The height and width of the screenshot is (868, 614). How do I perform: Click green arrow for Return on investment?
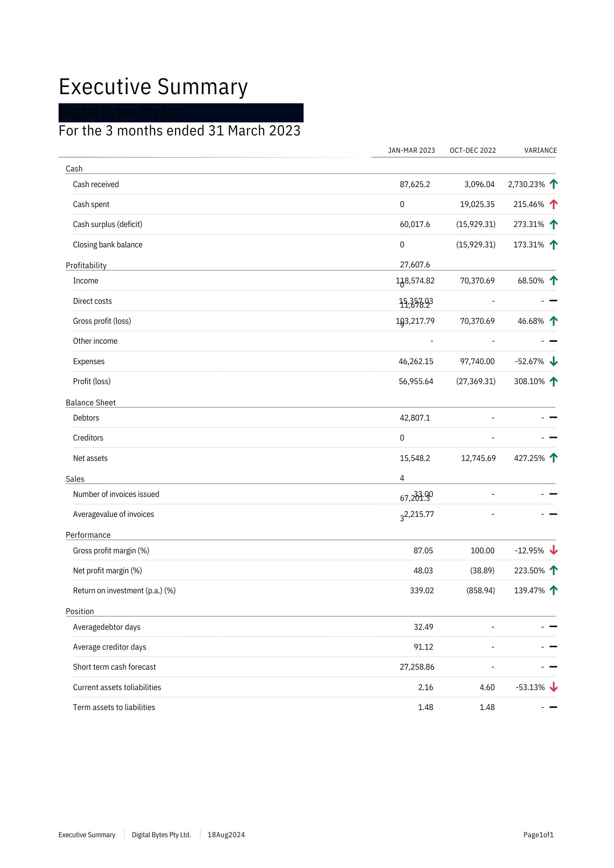553,590
